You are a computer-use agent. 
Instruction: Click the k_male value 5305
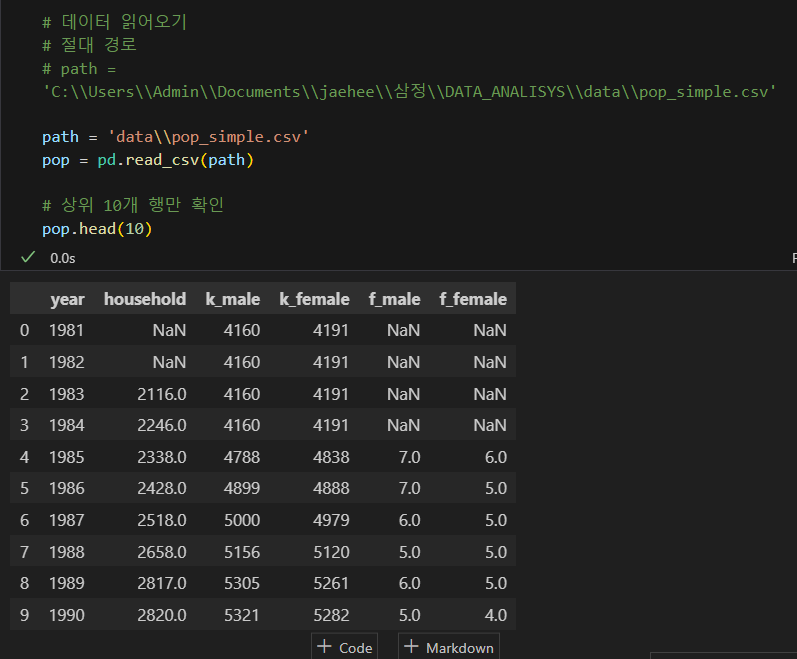[x=242, y=583]
